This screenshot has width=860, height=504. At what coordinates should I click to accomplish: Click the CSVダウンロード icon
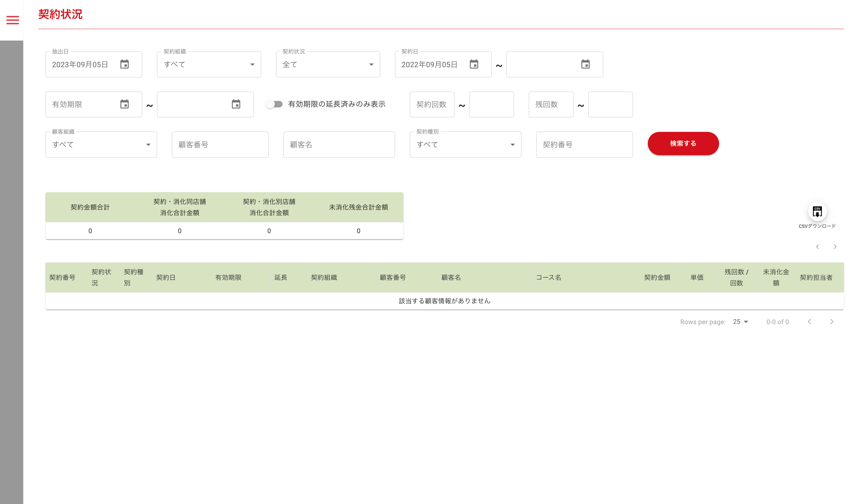pyautogui.click(x=817, y=212)
